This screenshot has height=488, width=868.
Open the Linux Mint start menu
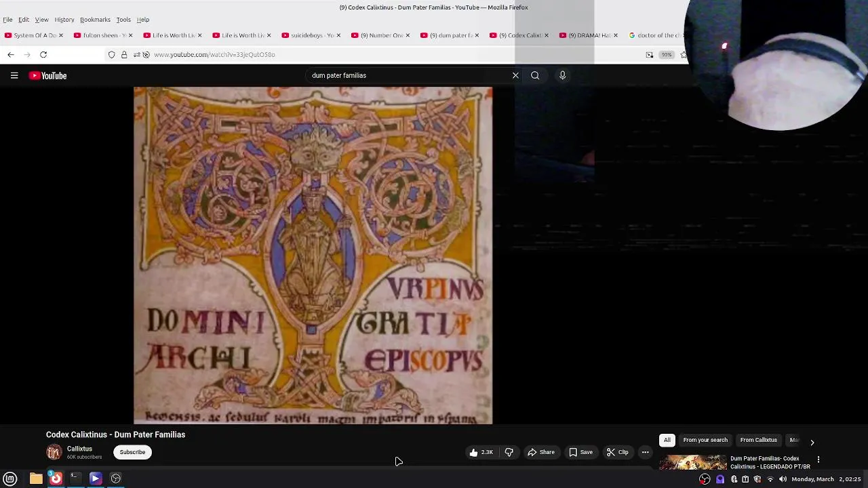coord(10,479)
